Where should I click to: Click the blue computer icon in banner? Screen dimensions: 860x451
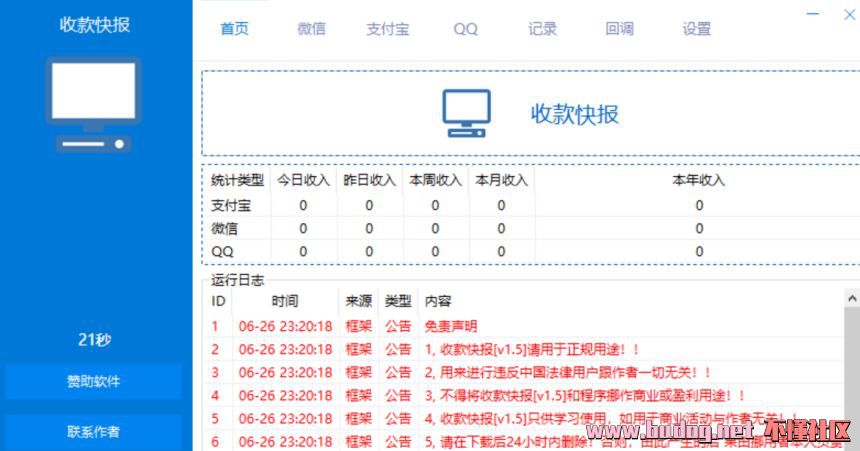coord(466,113)
